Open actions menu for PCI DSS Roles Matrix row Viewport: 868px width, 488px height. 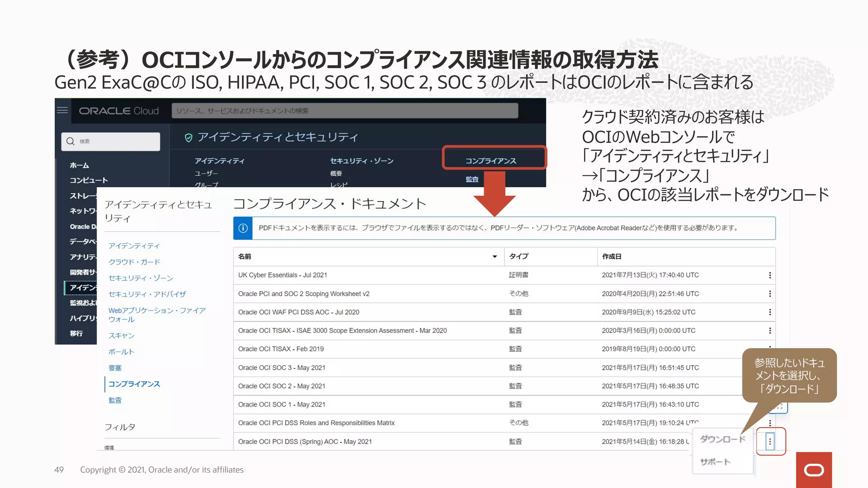770,423
